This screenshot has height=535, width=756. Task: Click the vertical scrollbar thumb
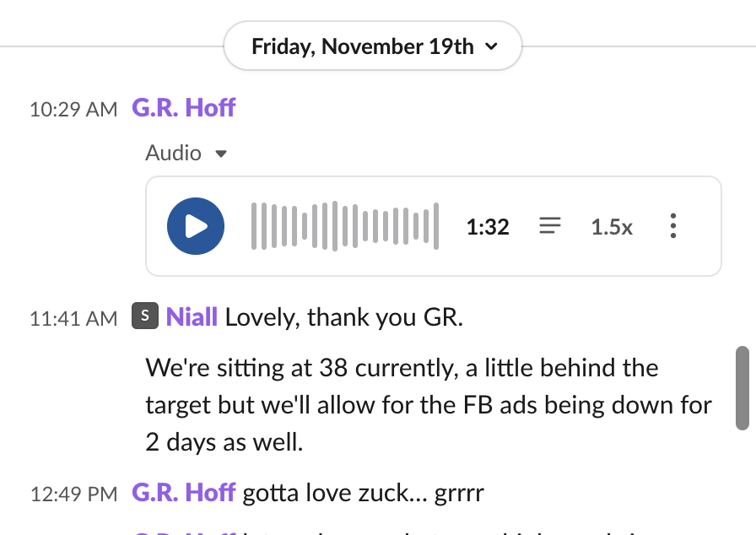[x=742, y=388]
